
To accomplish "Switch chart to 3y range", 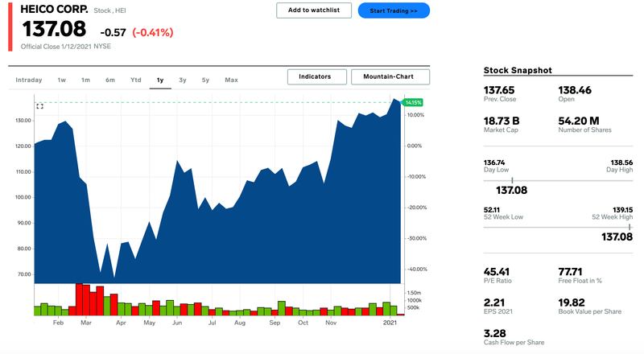I will click(183, 80).
